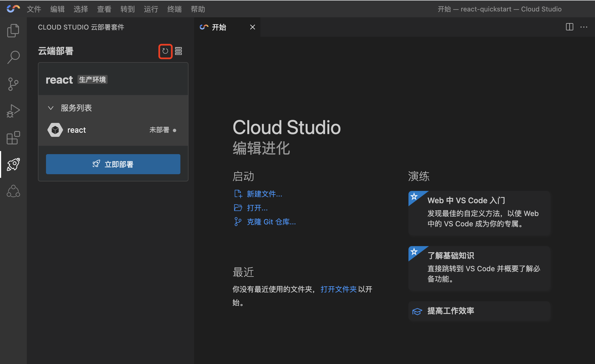Open the Web 中 VS Code 入门 walkthrough
Image resolution: width=595 pixels, height=364 pixels.
pos(480,213)
